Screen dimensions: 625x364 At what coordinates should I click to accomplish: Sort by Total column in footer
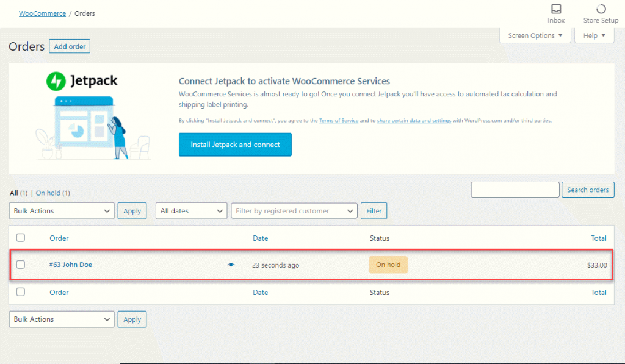pyautogui.click(x=599, y=292)
